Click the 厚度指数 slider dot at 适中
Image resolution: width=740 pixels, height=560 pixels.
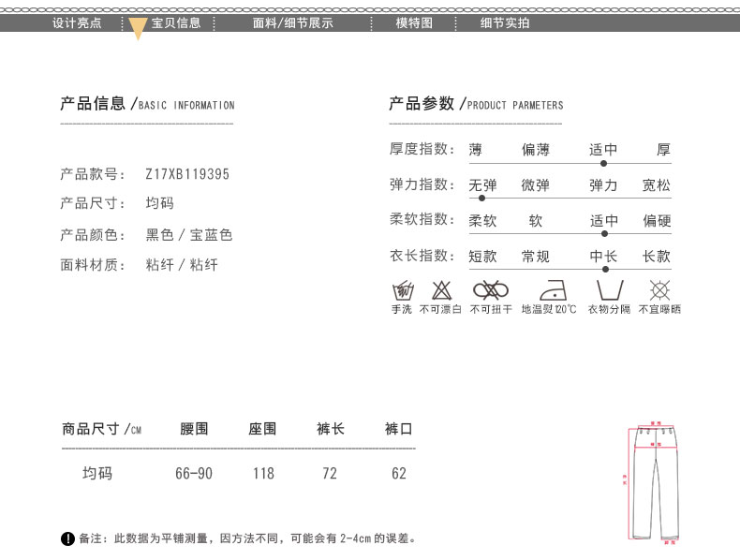603,163
